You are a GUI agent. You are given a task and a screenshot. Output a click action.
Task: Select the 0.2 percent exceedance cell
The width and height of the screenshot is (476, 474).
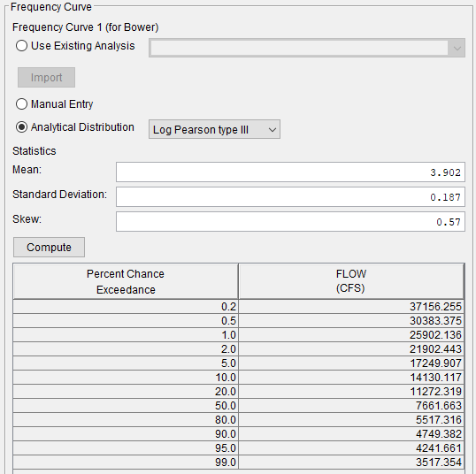(x=126, y=307)
